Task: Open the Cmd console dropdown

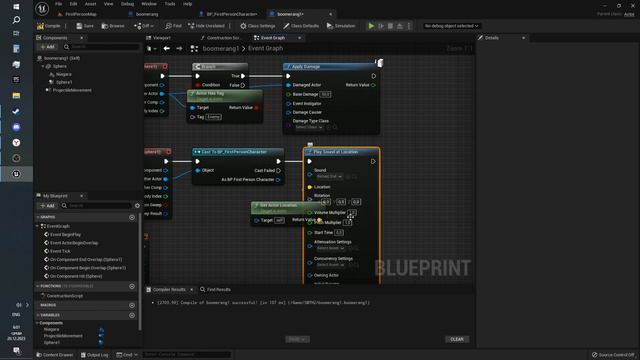Action: [127, 355]
